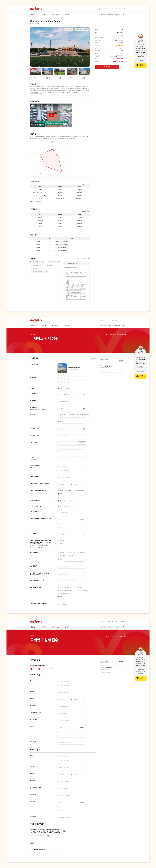Select the 기타 radio under 7. 비자
The width and height of the screenshot is (156, 868).
pos(58,421)
